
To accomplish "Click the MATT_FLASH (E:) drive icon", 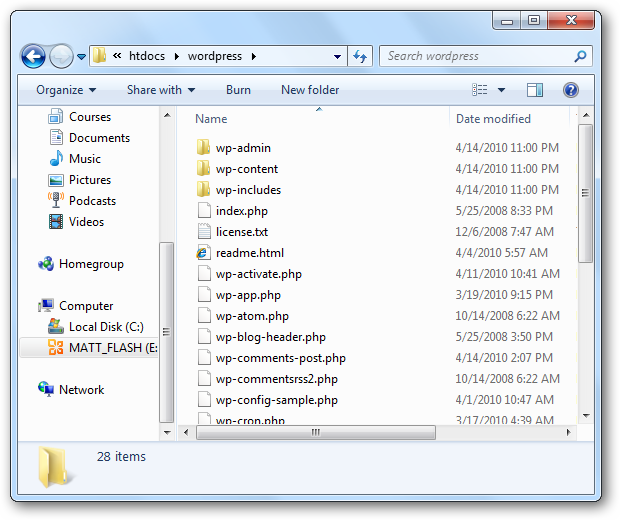I will click(x=56, y=347).
